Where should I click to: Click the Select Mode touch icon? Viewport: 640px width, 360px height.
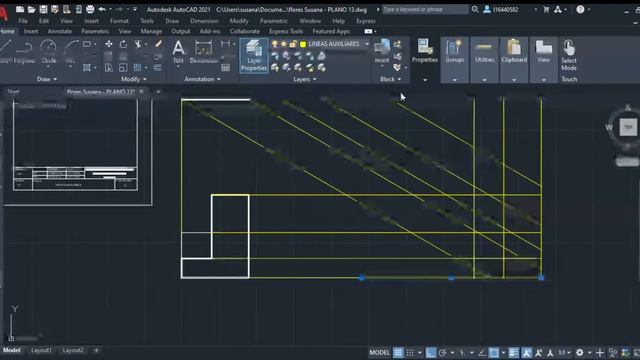569,55
